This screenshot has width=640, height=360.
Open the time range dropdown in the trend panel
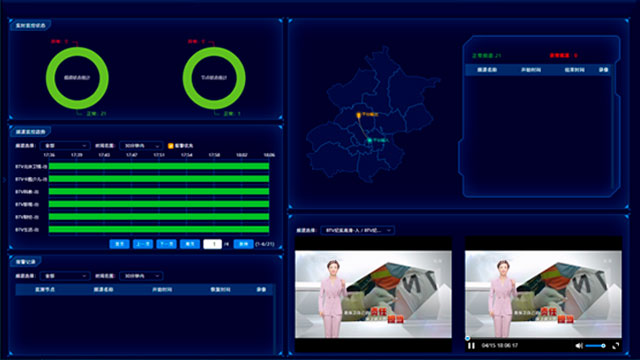point(141,146)
